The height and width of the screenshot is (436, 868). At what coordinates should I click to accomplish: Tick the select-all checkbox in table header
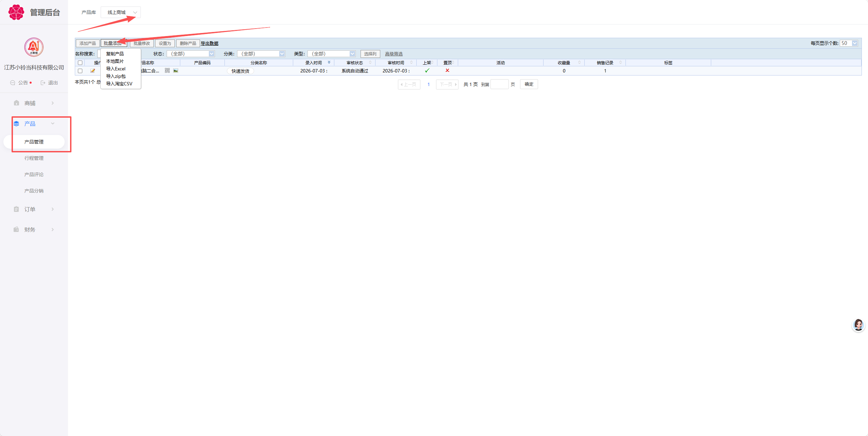coord(80,63)
